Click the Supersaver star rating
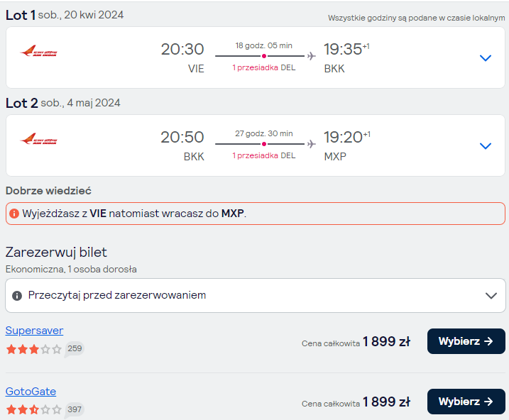The width and height of the screenshot is (509, 420). pos(34,349)
